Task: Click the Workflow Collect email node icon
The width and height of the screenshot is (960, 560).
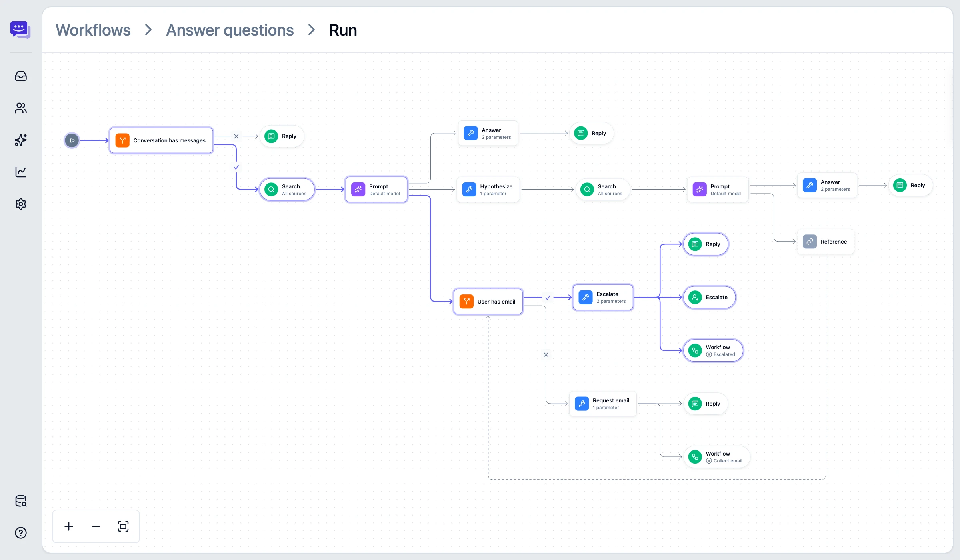Action: (695, 457)
